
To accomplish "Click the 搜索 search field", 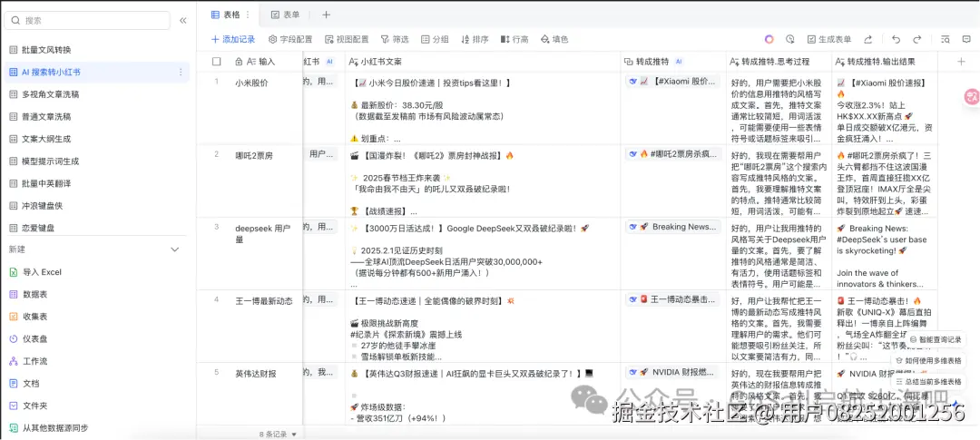I will pyautogui.click(x=87, y=21).
